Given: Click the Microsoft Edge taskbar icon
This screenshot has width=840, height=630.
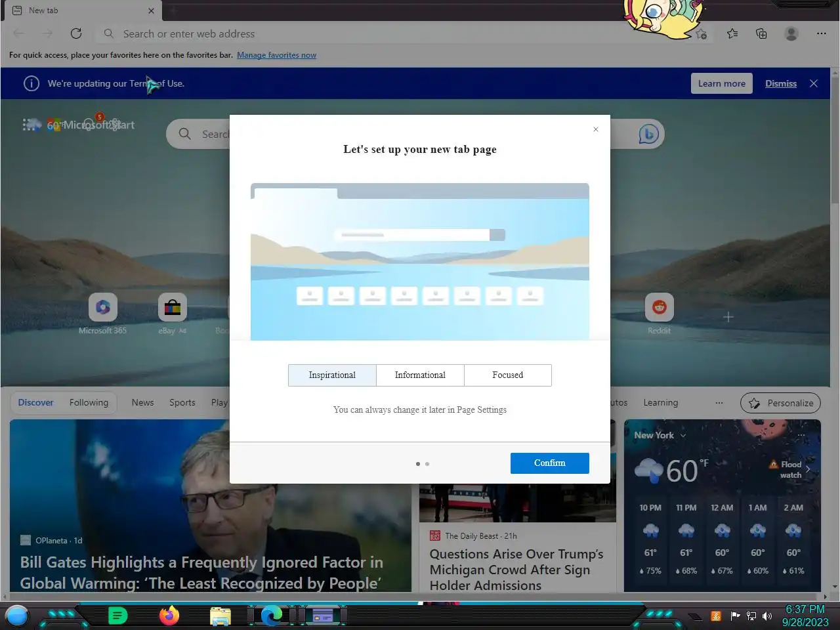Looking at the screenshot, I should click(x=271, y=616).
